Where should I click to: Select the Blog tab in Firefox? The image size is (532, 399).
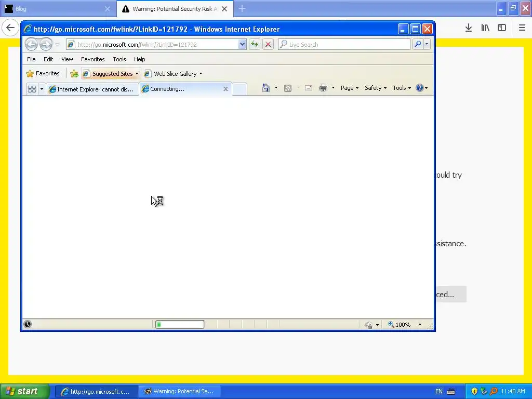[58, 9]
